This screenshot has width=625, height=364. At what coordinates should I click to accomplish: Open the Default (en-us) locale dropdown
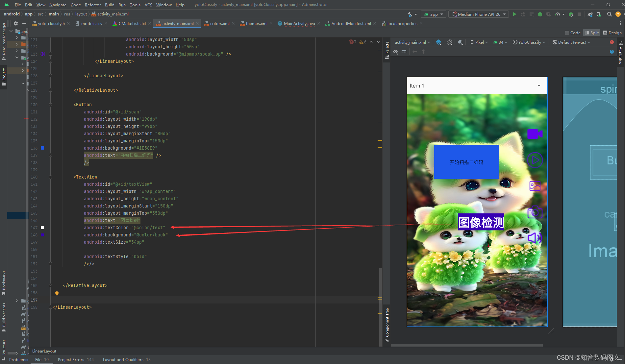pos(571,42)
